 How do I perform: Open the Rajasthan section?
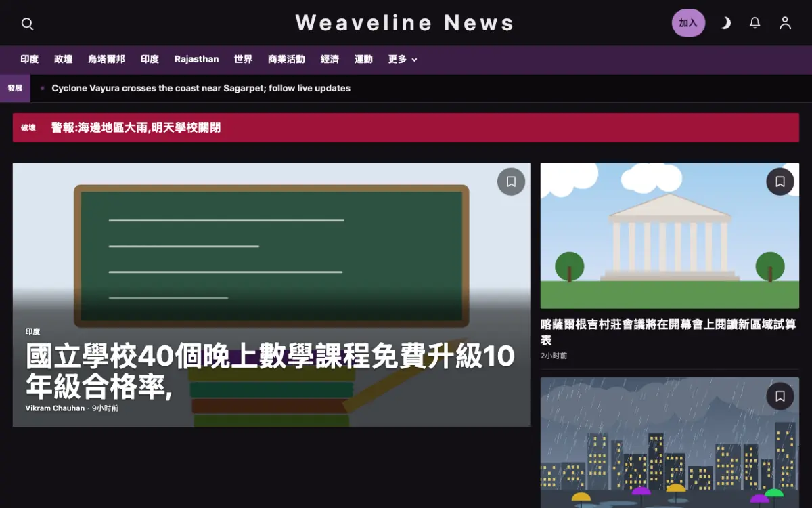click(196, 60)
